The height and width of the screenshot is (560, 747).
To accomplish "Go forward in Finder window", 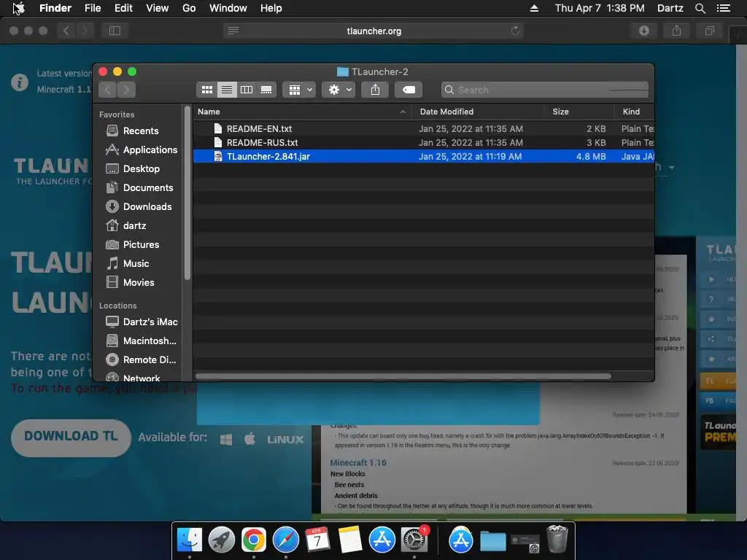I will coord(126,90).
